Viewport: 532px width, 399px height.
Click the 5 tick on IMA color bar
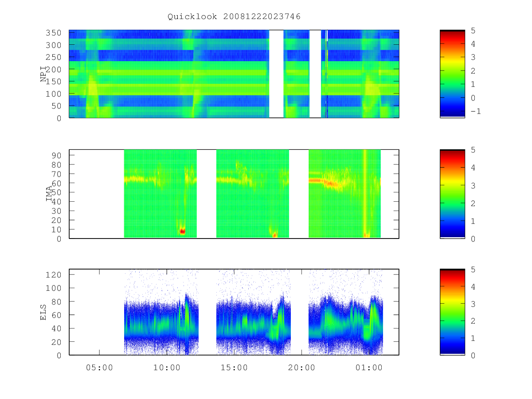472,150
